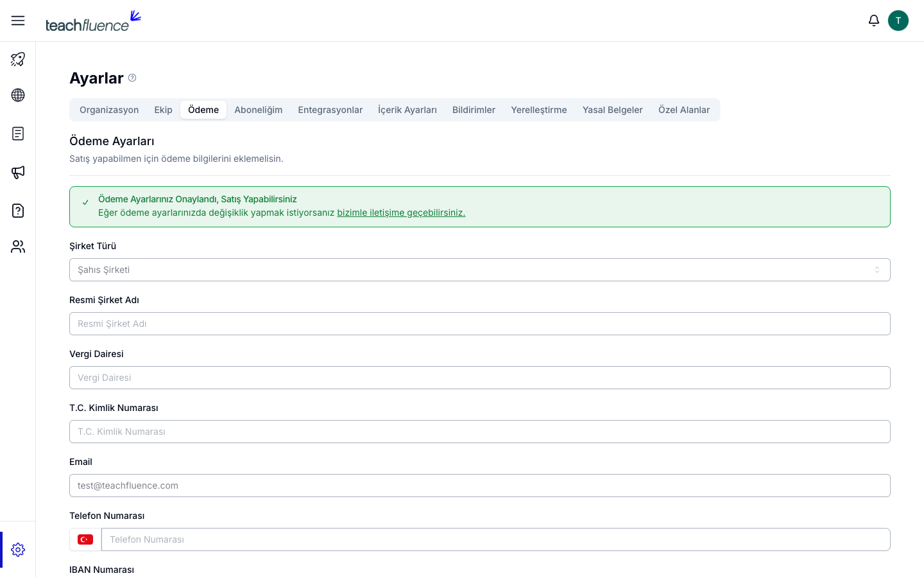Viewport: 924px width, 578px height.
Task: Open the users icon in sidebar
Action: coord(18,247)
